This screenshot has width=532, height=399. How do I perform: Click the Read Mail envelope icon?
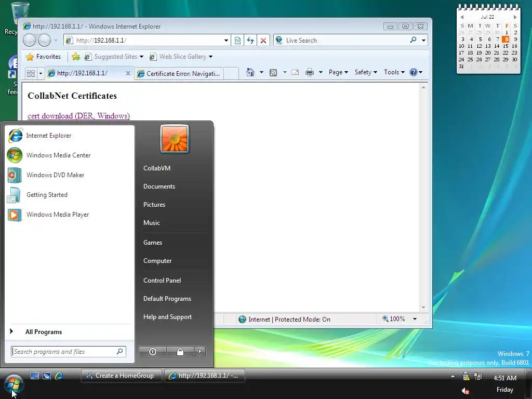coord(295,72)
